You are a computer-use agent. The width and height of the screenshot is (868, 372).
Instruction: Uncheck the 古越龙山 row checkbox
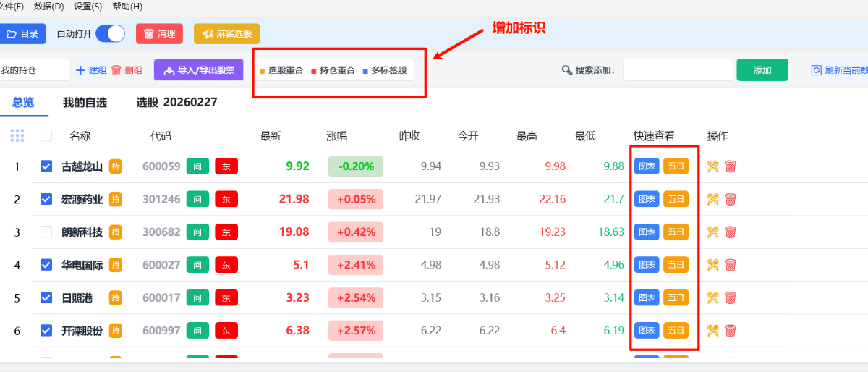[46, 166]
